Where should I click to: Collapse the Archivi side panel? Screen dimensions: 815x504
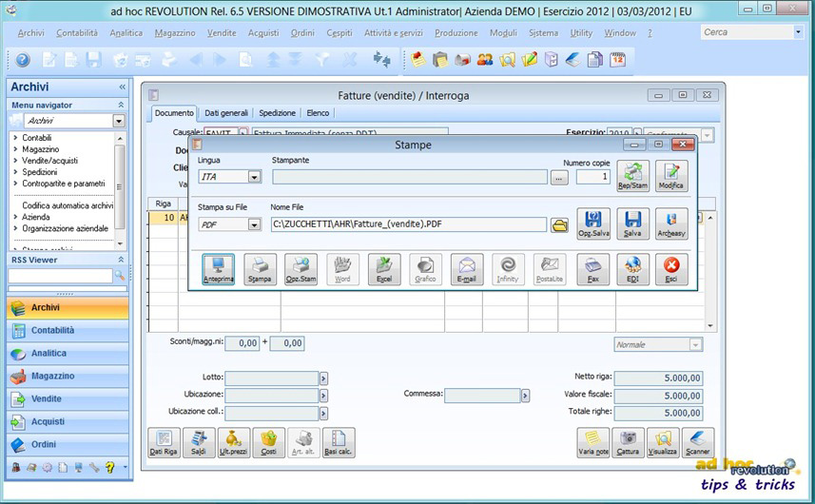point(122,87)
